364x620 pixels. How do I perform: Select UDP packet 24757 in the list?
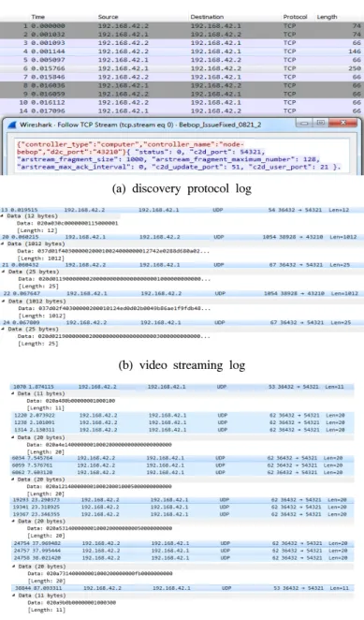pyautogui.click(x=182, y=551)
